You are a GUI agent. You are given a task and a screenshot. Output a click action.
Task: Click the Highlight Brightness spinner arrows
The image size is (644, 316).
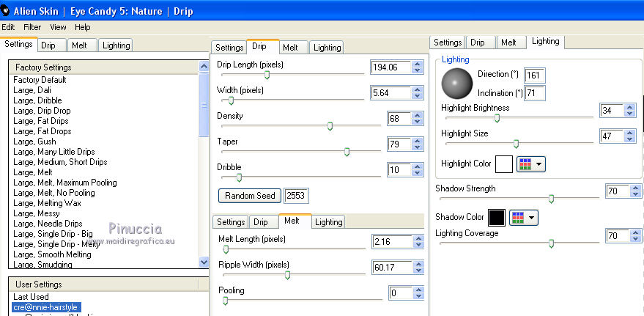[x=630, y=110]
